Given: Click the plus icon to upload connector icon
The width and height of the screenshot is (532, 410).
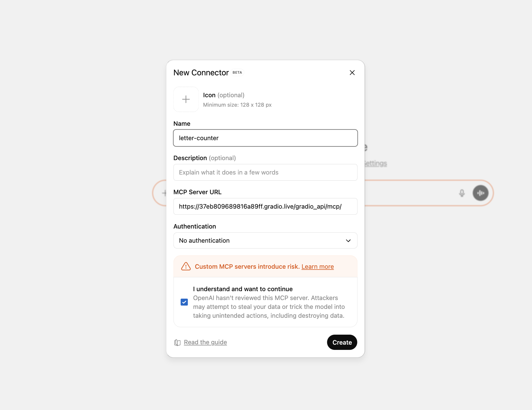Looking at the screenshot, I should pos(186,99).
